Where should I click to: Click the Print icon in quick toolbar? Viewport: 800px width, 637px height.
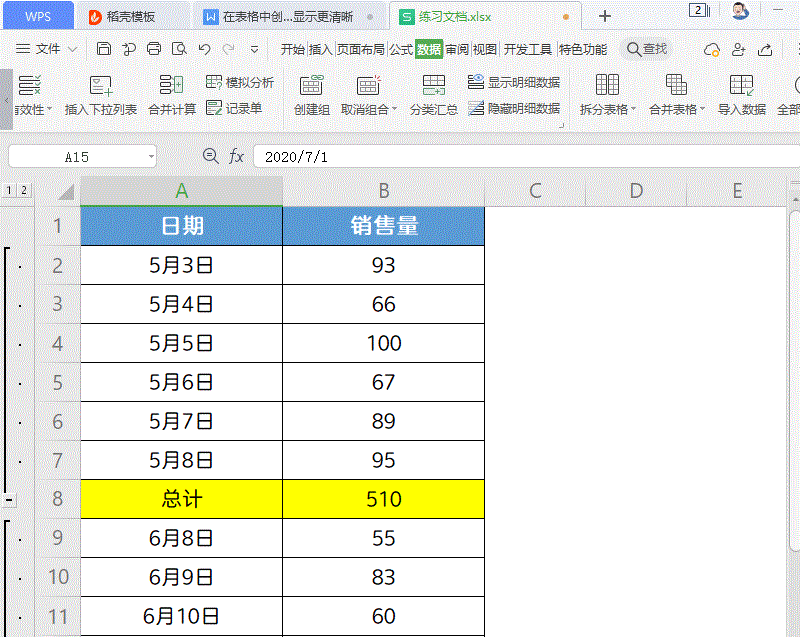click(154, 49)
